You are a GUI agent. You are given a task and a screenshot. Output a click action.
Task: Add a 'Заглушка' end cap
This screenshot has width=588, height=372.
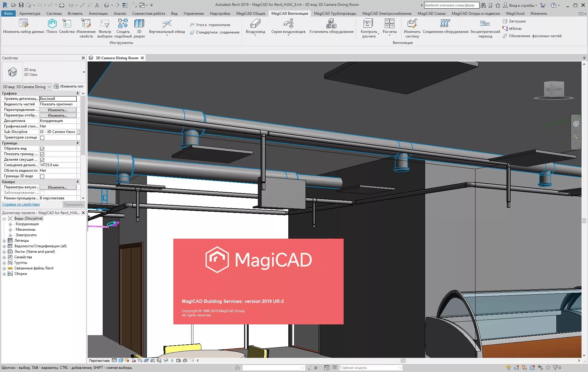(x=514, y=21)
